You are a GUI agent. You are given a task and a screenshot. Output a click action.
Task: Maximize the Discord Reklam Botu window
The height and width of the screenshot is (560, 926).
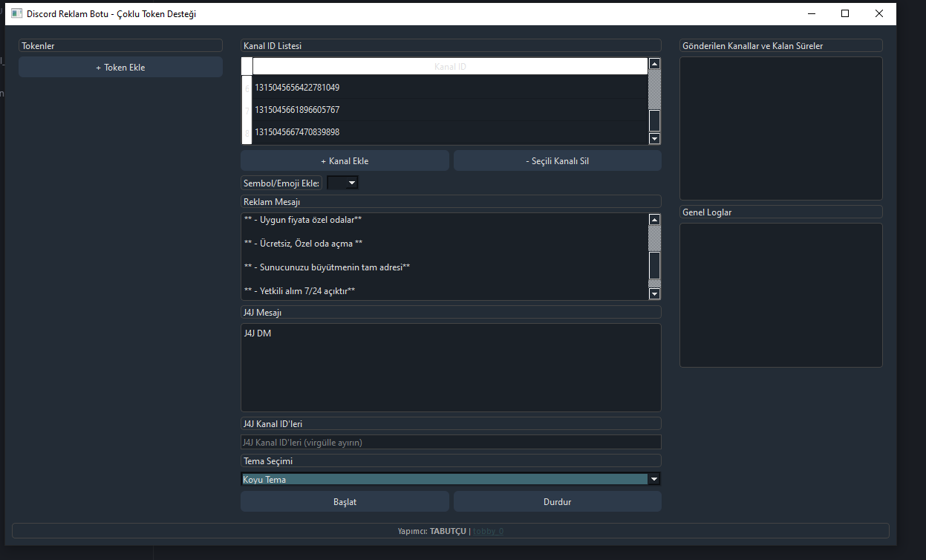click(x=845, y=13)
